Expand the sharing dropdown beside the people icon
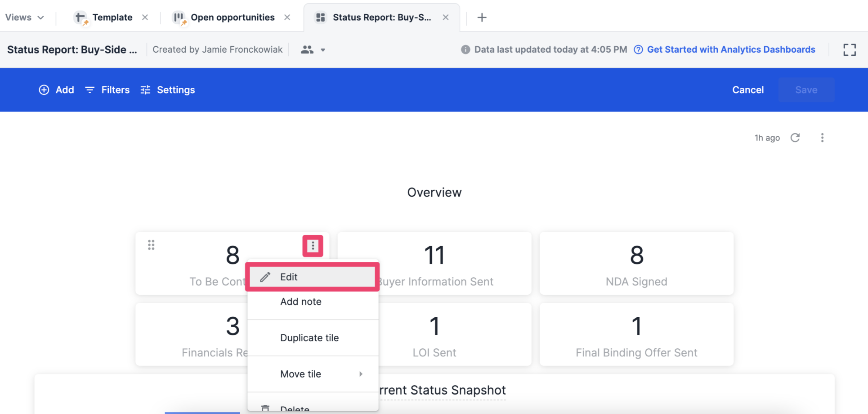Viewport: 868px width, 414px height. [323, 49]
